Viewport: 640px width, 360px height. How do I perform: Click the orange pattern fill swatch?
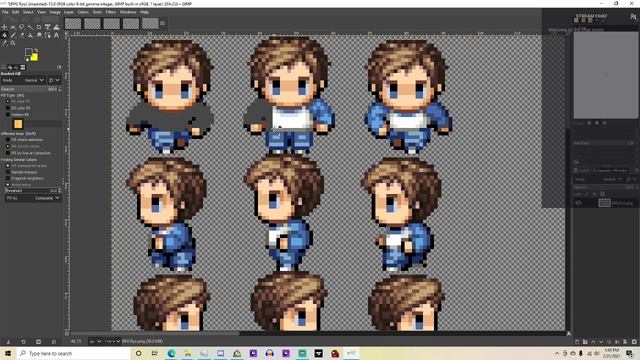(18, 124)
